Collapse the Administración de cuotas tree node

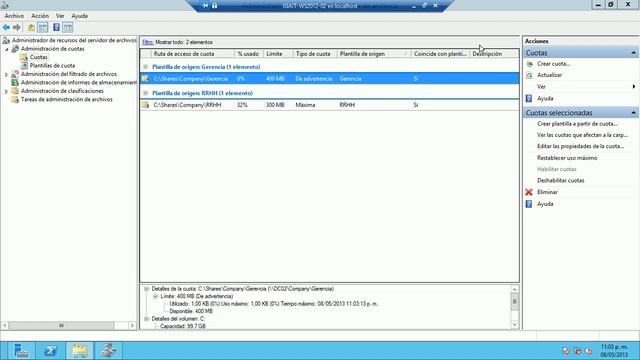pyautogui.click(x=7, y=49)
